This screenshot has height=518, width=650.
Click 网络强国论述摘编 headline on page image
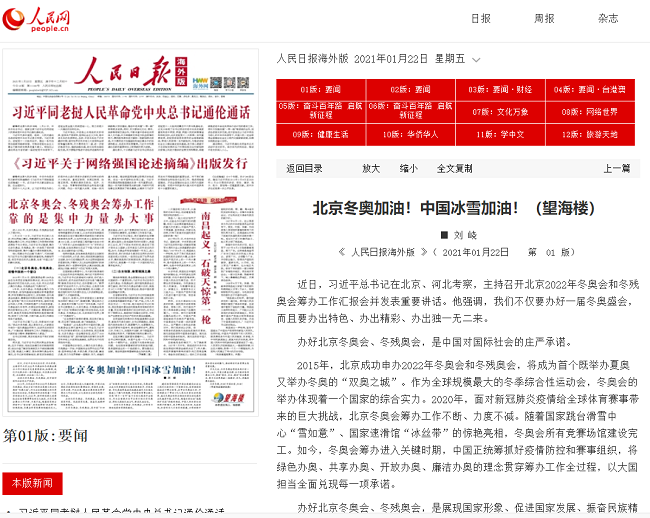pyautogui.click(x=131, y=164)
